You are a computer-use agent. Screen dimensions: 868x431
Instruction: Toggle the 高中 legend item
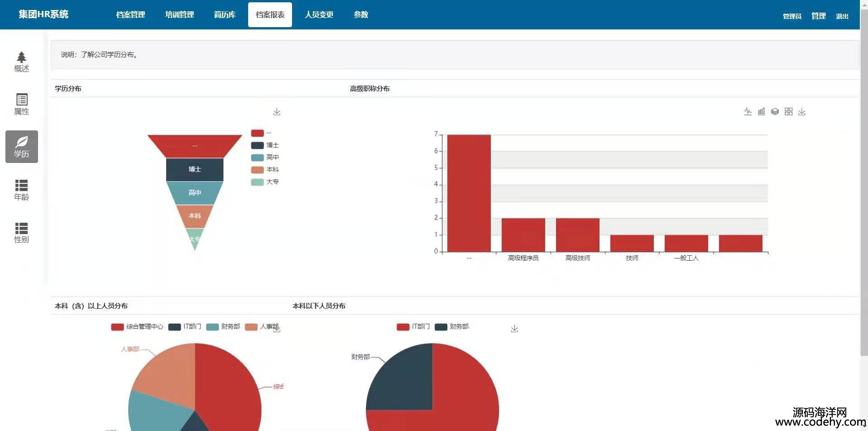pos(265,158)
